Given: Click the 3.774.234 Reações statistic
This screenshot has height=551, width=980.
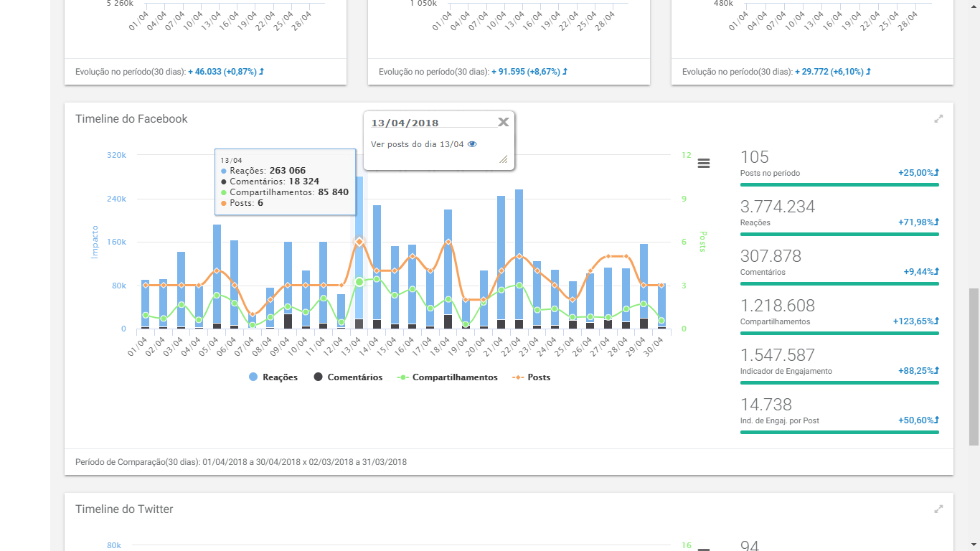Looking at the screenshot, I should pos(778,207).
